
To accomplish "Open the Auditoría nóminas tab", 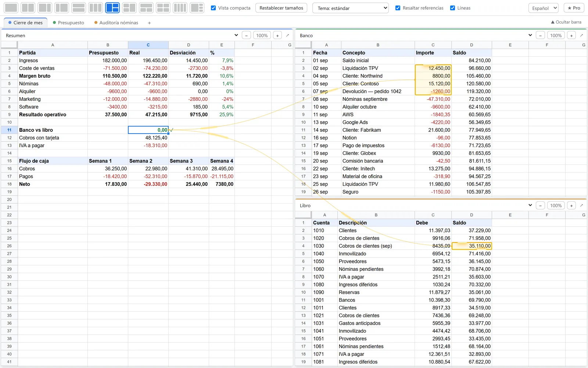I will 116,23.
